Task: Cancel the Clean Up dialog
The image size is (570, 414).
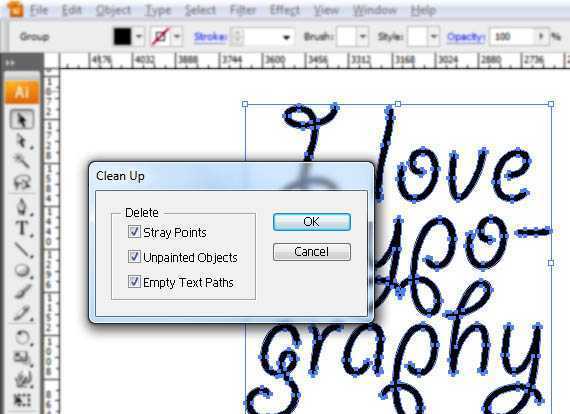Action: point(312,252)
